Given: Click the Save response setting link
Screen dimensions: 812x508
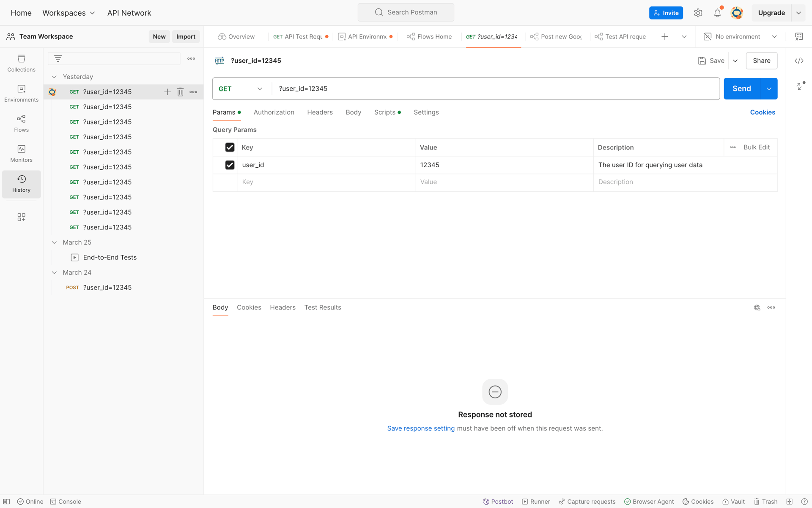Looking at the screenshot, I should 421,428.
